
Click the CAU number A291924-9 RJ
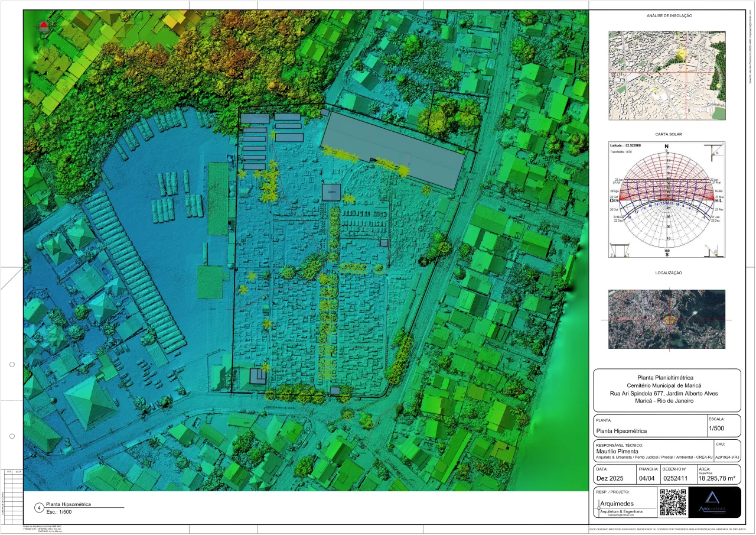point(727,458)
